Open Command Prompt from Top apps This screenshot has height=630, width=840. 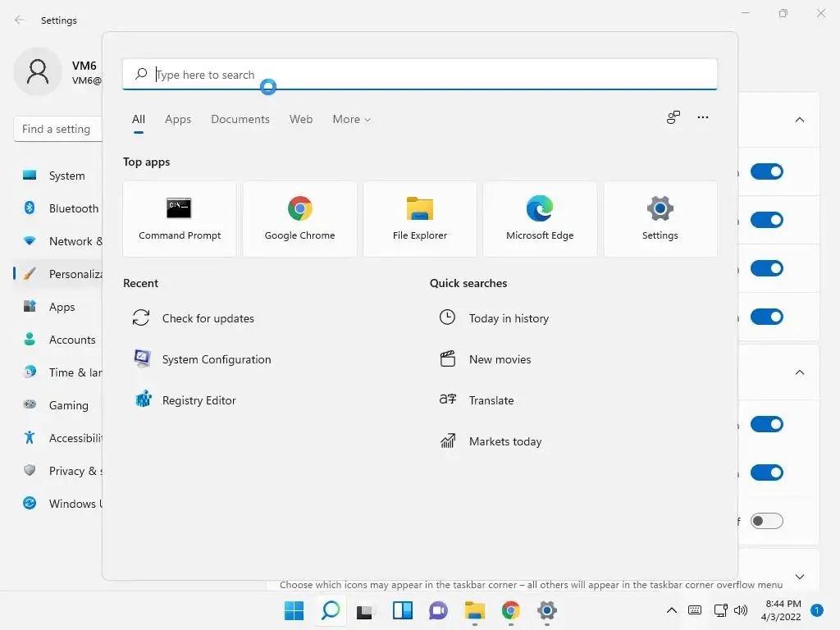pos(180,218)
